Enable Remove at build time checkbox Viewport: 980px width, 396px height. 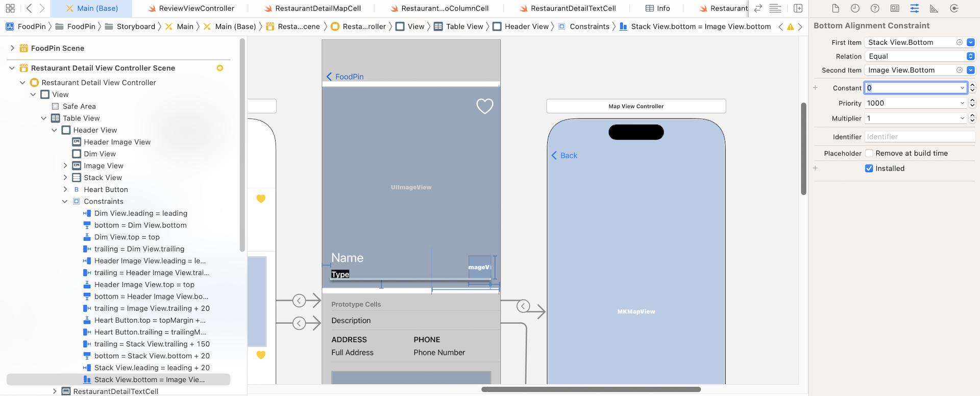point(869,153)
